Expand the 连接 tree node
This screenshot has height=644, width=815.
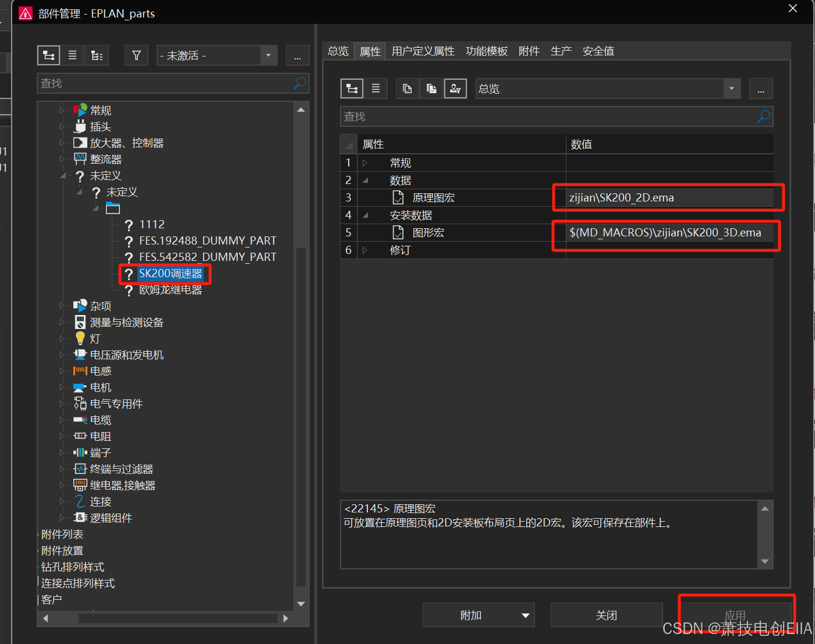point(62,501)
